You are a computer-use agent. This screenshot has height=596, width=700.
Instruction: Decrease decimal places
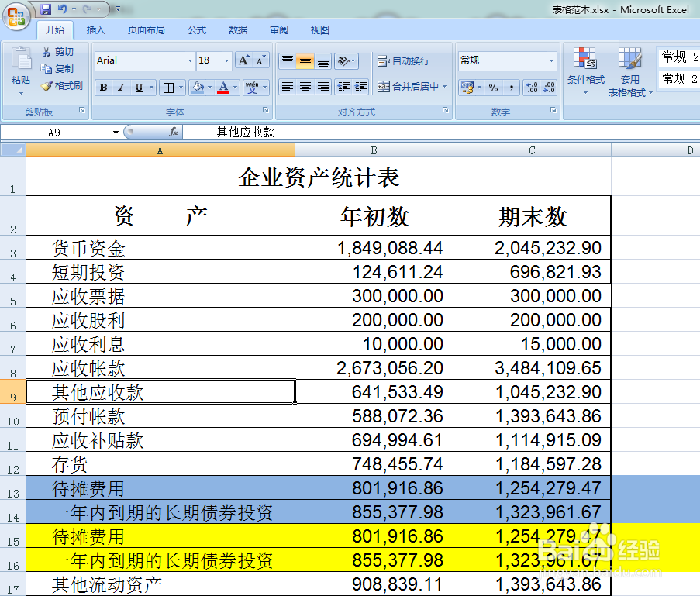pos(549,87)
